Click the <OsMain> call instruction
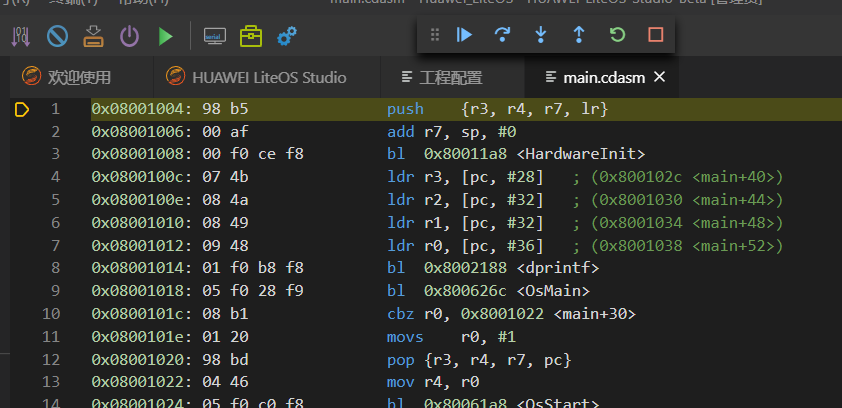Viewport: 842px width, 408px height. [488, 291]
